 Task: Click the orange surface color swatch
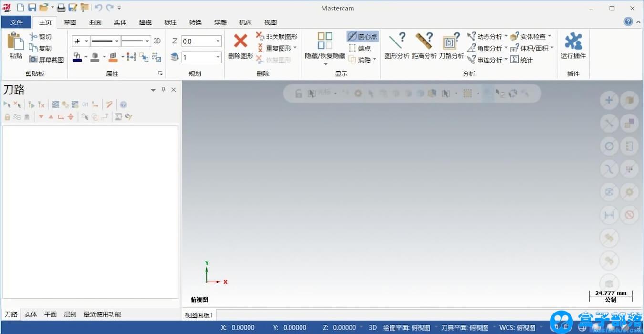(x=113, y=57)
